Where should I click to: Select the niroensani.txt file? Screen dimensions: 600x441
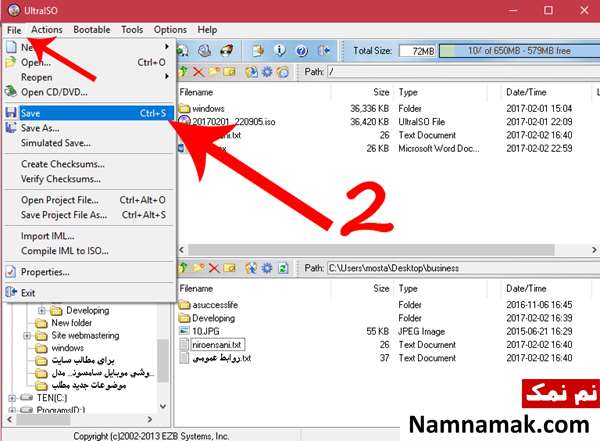[217, 345]
